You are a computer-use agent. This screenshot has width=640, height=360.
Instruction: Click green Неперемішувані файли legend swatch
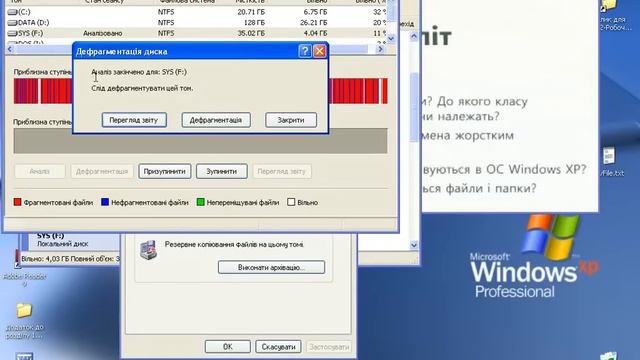(x=200, y=202)
